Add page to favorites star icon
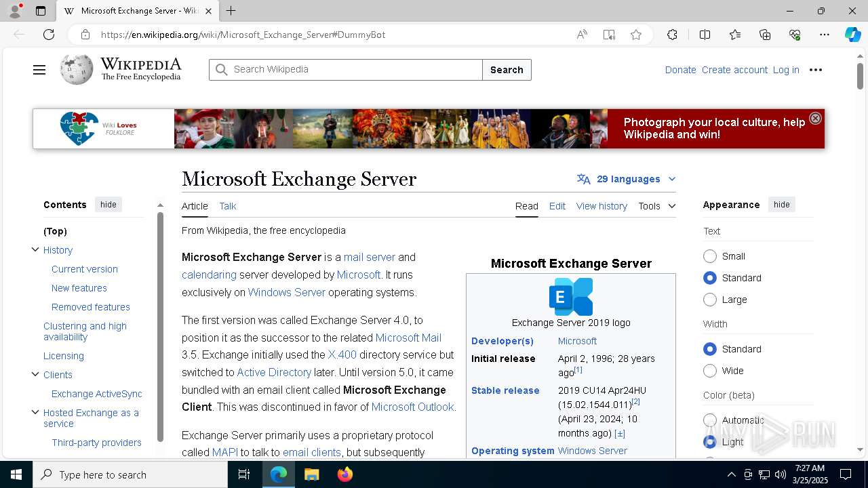868x488 pixels. (x=636, y=35)
